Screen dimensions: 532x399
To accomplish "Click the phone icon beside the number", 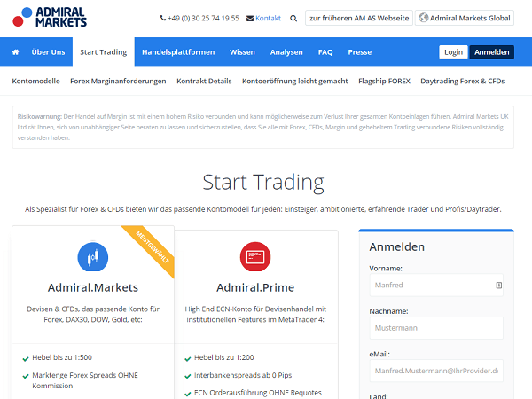I will [163, 18].
